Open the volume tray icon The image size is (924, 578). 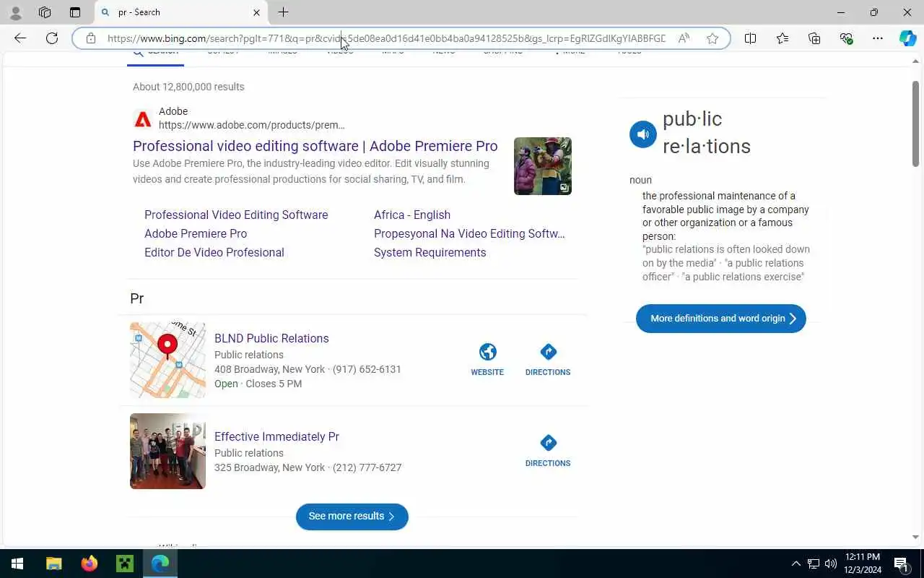831,564
